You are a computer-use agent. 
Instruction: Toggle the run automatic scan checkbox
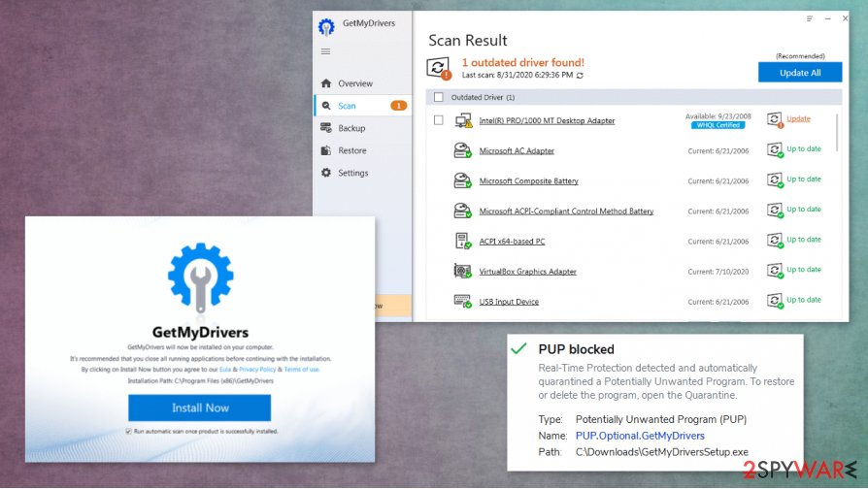coord(128,432)
